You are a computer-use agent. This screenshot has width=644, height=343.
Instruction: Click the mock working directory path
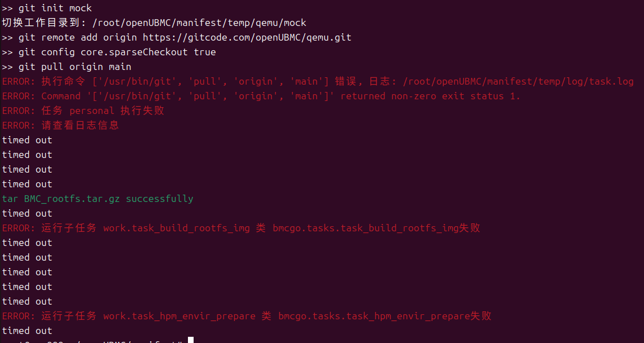click(x=200, y=23)
